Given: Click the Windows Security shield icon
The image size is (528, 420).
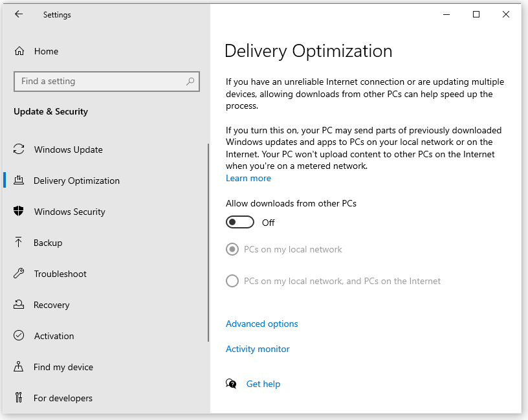Looking at the screenshot, I should click(x=19, y=211).
